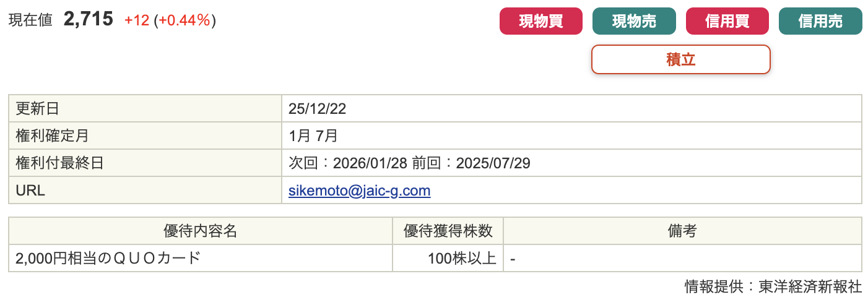Click the 現物買 button
This screenshot has height=297, width=868.
pyautogui.click(x=540, y=21)
